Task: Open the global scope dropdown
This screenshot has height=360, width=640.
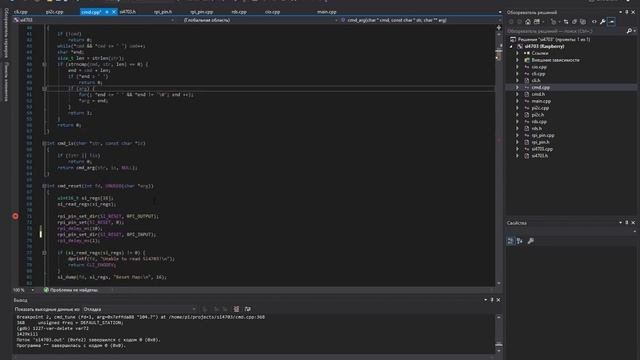Action: coord(259,20)
